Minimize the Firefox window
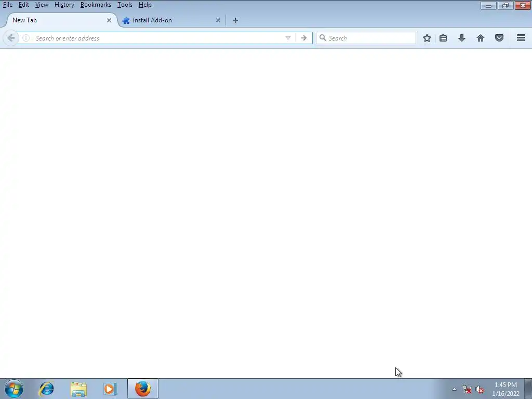The image size is (532, 399). (x=488, y=5)
